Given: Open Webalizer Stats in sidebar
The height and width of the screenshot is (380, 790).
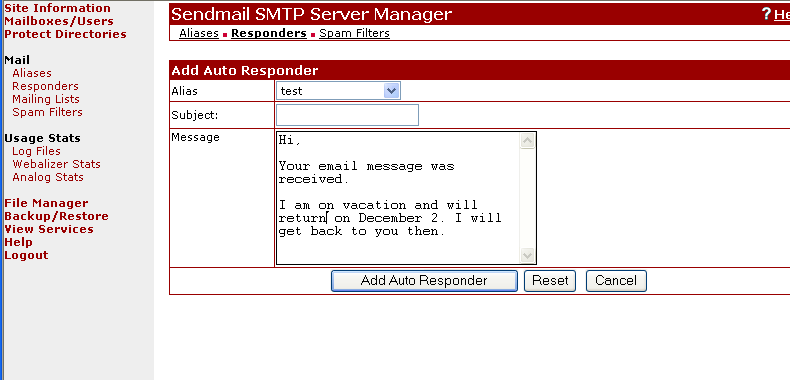Looking at the screenshot, I should pyautogui.click(x=56, y=164).
